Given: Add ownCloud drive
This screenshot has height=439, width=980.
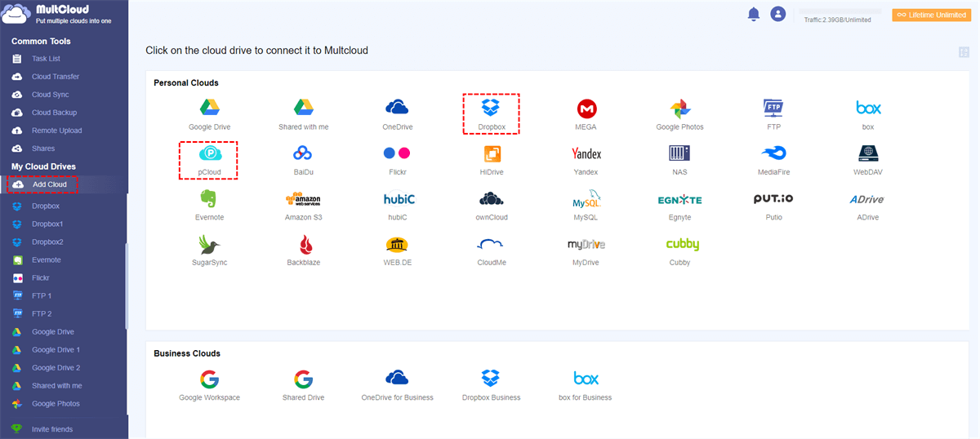Looking at the screenshot, I should pos(491,206).
